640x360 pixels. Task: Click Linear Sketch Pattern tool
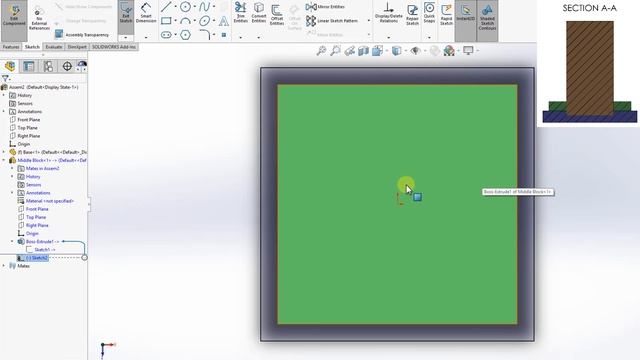(x=332, y=20)
